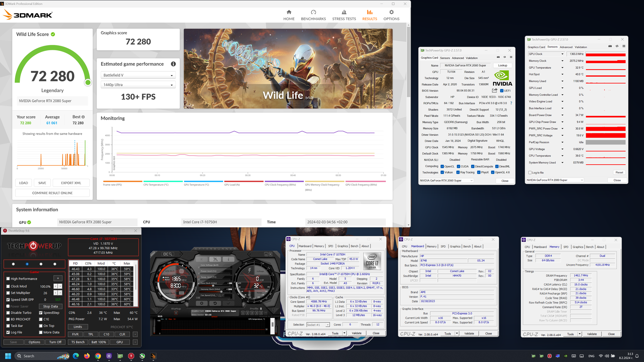Click camera icon in GPU-Z Sensors window
The width and height of the screenshot is (644, 362).
610,46
